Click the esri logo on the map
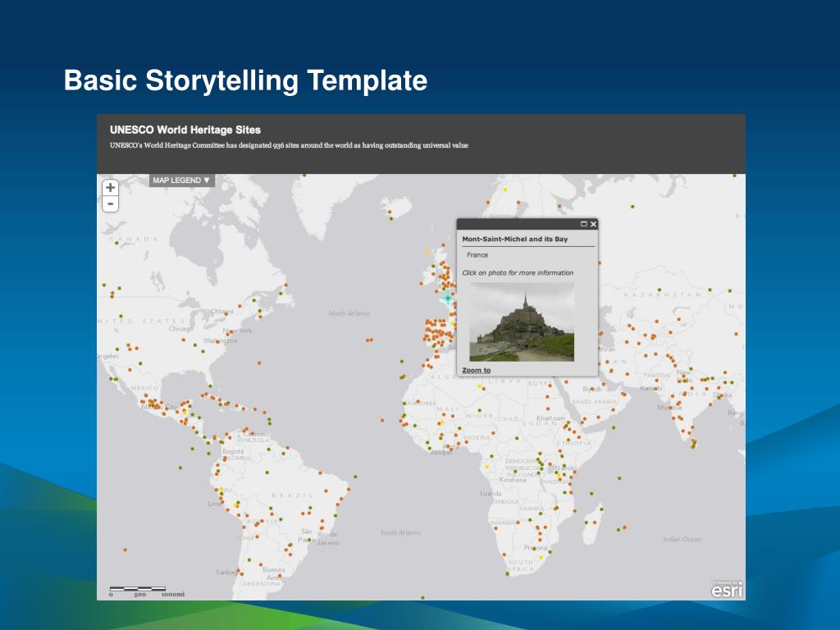This screenshot has height=630, width=840. 727,589
